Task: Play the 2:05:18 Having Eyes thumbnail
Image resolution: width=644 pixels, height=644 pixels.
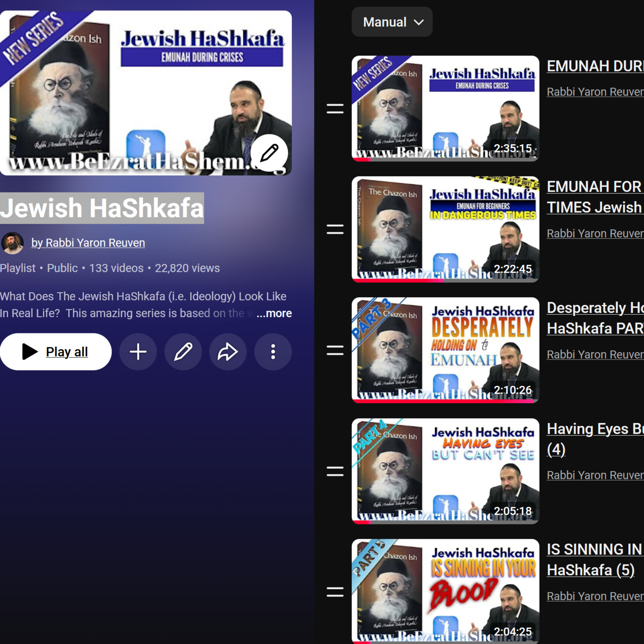Action: (445, 471)
